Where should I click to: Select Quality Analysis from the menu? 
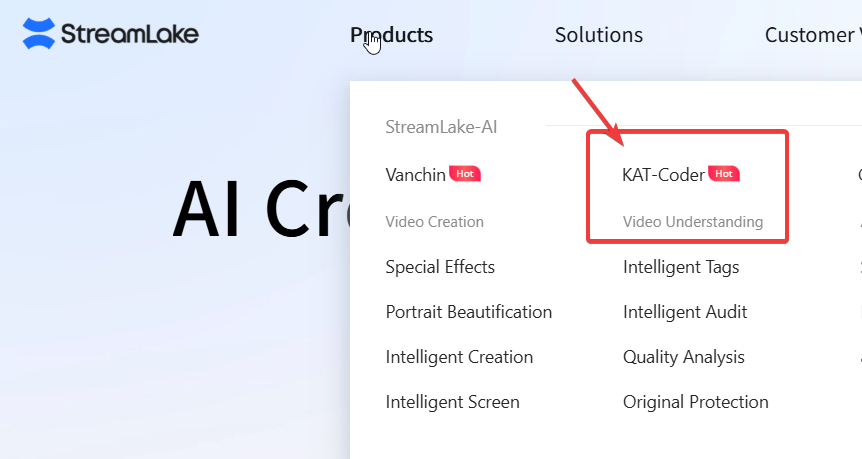[684, 357]
